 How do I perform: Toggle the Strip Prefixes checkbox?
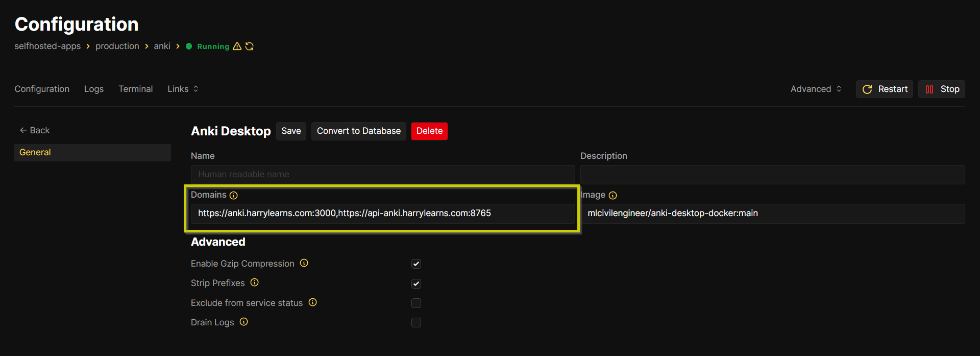pyautogui.click(x=416, y=283)
